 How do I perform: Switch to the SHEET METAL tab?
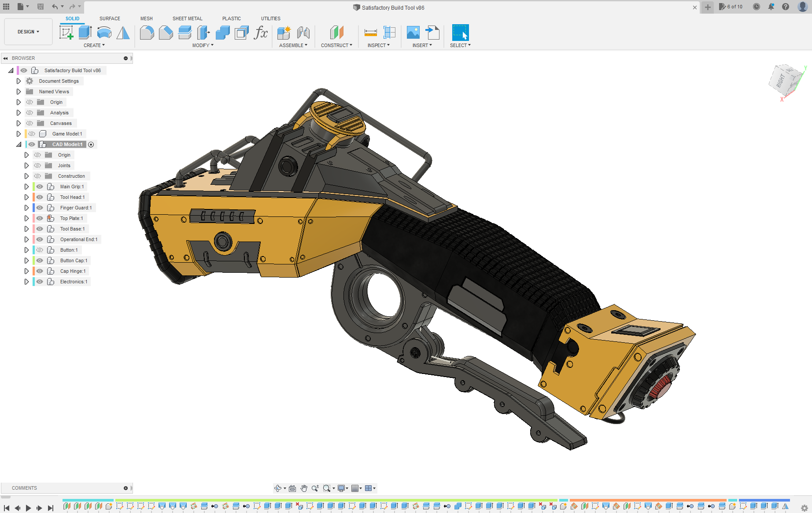point(187,18)
